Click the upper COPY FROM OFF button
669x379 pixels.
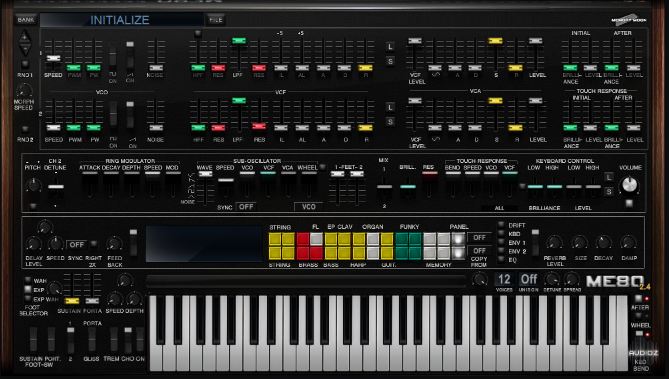click(479, 237)
